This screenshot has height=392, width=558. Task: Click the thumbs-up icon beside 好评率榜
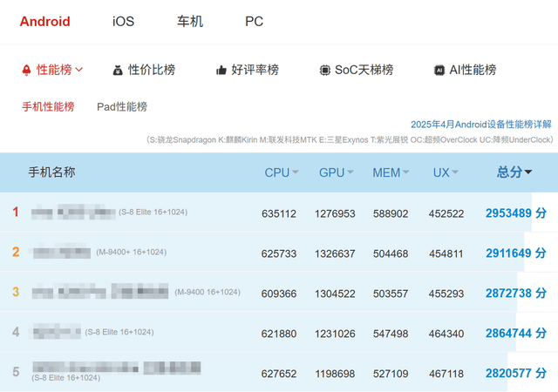point(221,70)
